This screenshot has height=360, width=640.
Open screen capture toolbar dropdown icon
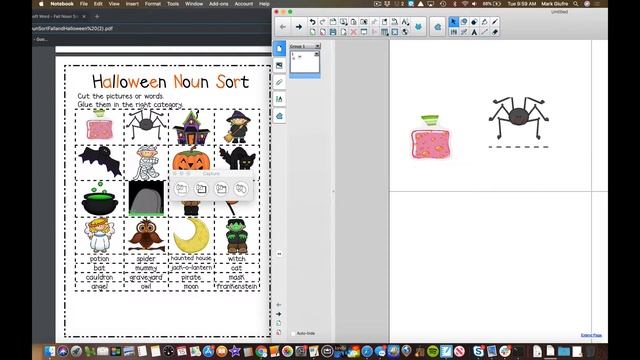(343, 22)
